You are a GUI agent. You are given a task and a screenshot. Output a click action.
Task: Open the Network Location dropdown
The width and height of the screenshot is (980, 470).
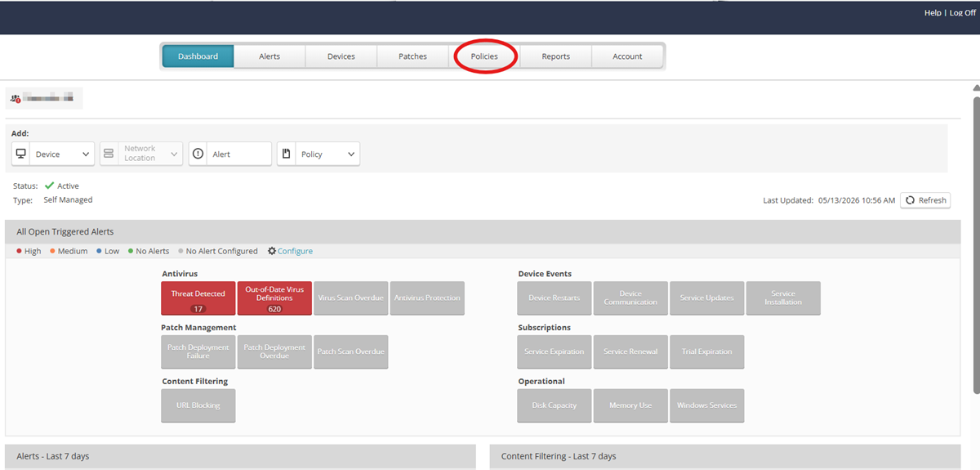[x=141, y=154]
